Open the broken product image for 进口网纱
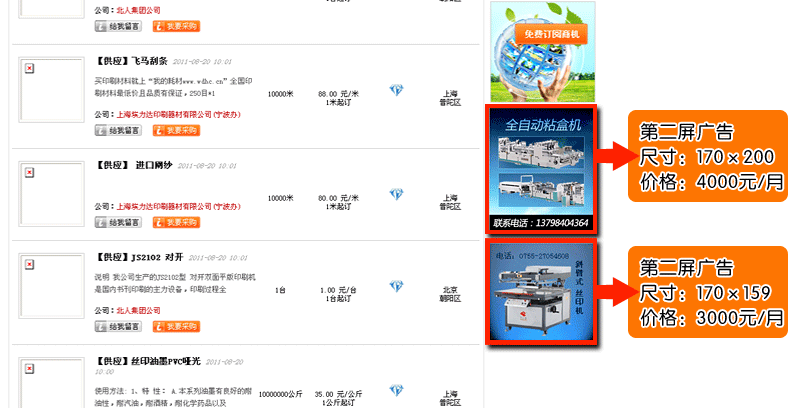Screen dimensions: 800x408 pyautogui.click(x=52, y=194)
